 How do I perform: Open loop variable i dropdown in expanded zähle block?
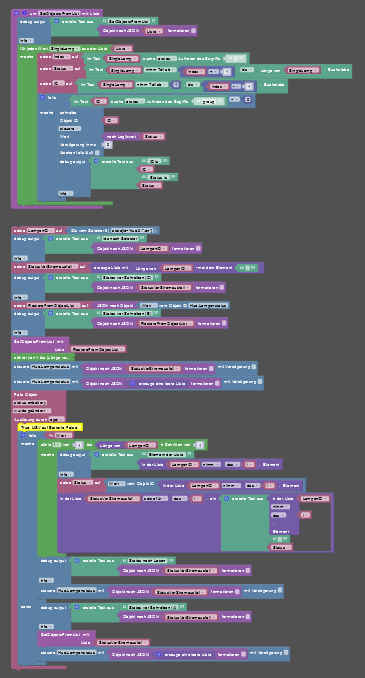tap(57, 444)
